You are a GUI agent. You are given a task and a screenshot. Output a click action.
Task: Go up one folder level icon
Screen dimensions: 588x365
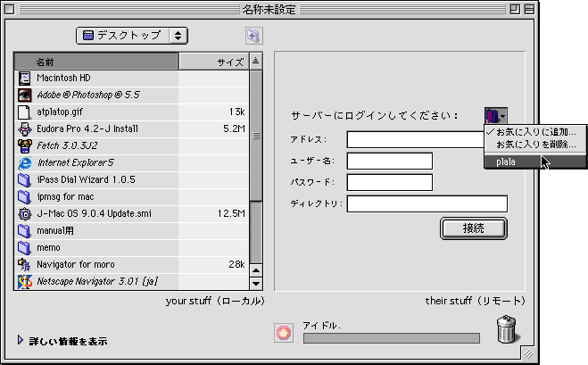[254, 36]
